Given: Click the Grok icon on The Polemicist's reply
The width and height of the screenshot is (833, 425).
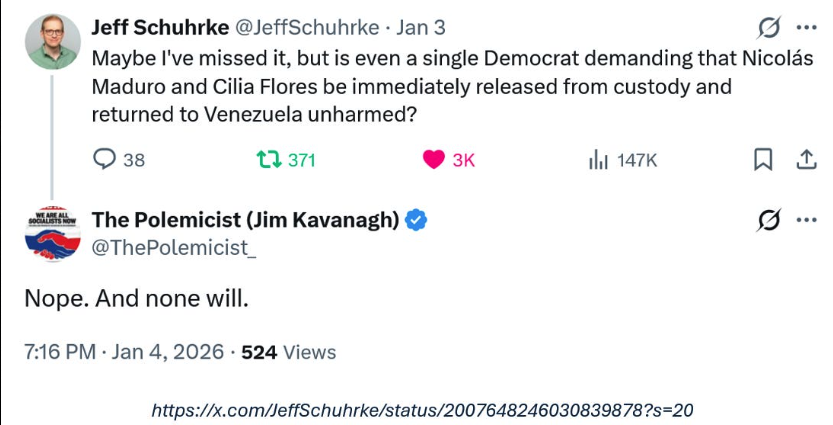Looking at the screenshot, I should 770,220.
